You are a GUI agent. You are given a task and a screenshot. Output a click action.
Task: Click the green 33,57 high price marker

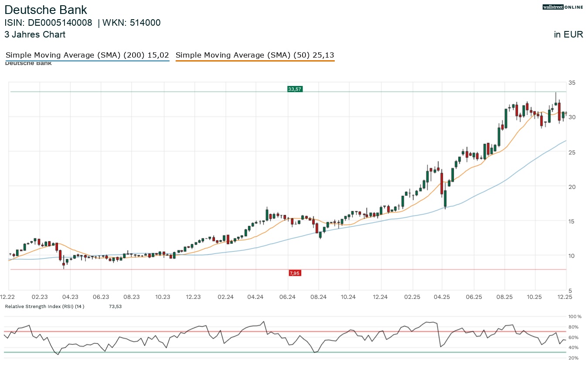point(295,89)
